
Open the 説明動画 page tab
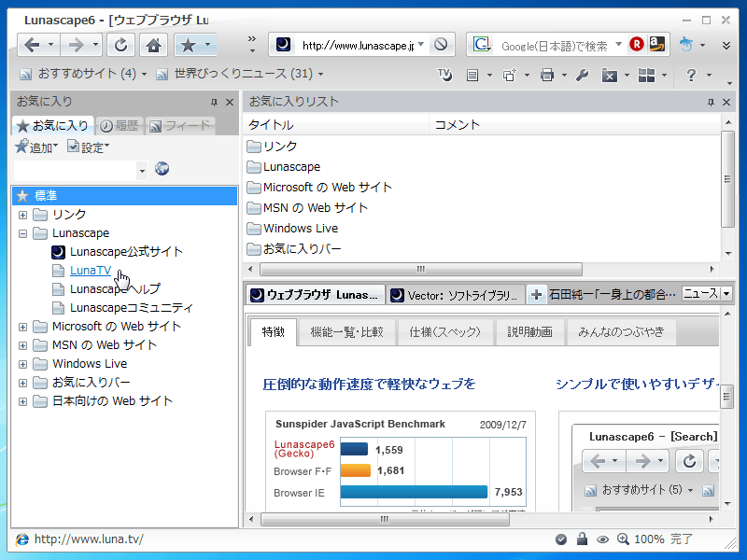pyautogui.click(x=529, y=332)
